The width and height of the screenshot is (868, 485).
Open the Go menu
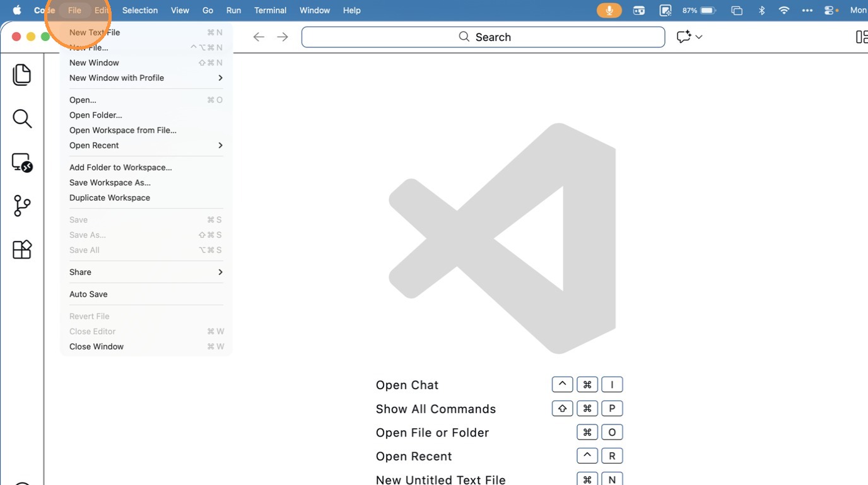point(208,10)
